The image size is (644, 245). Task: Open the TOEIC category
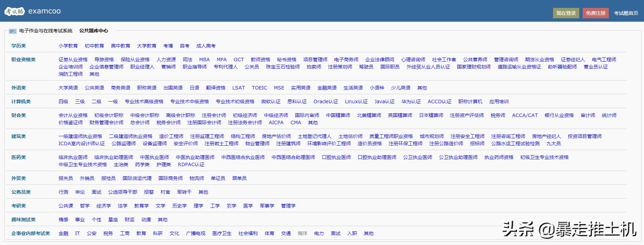click(x=259, y=88)
